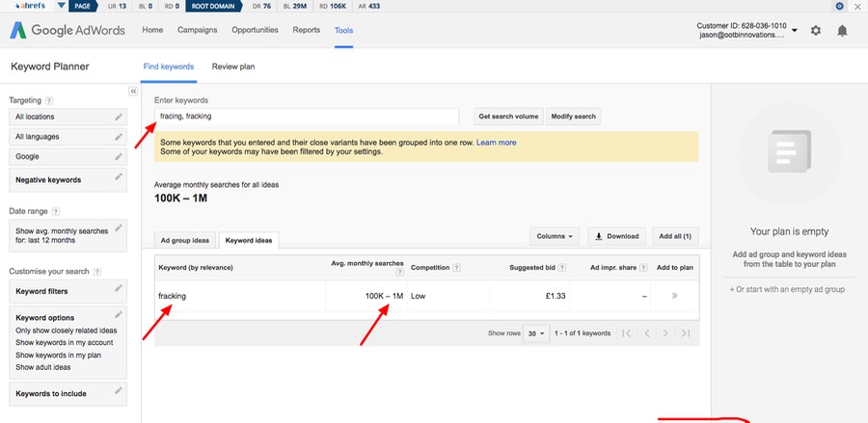Viewport: 868px width, 423px height.
Task: Open the Campaigns menu
Action: point(197,30)
